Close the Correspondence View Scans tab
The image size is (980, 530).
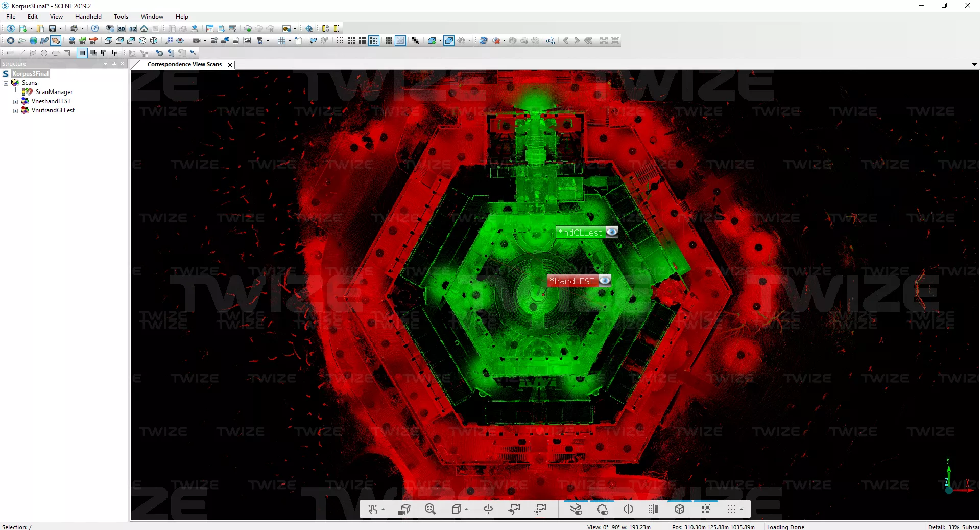coord(230,65)
